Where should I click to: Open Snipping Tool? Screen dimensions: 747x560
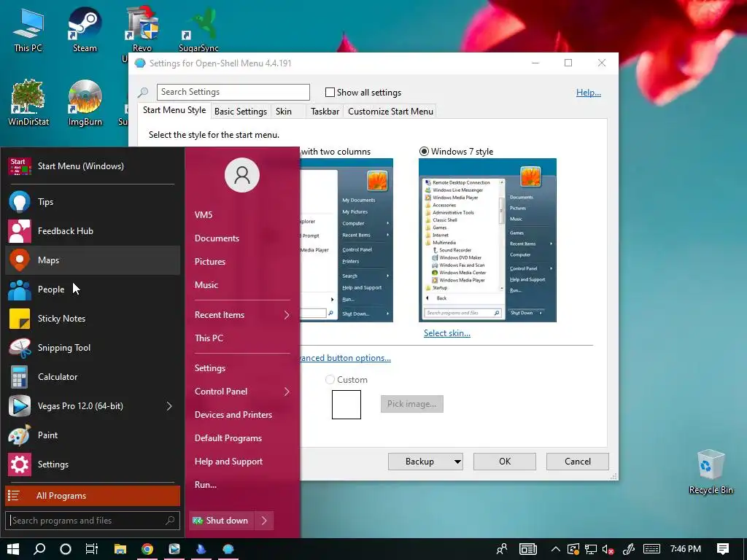coord(93,348)
